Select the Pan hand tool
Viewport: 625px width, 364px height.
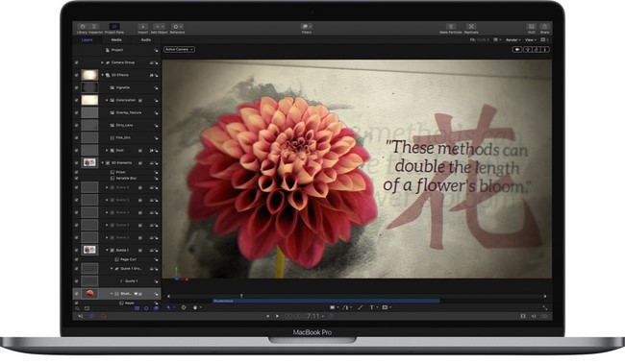click(195, 307)
